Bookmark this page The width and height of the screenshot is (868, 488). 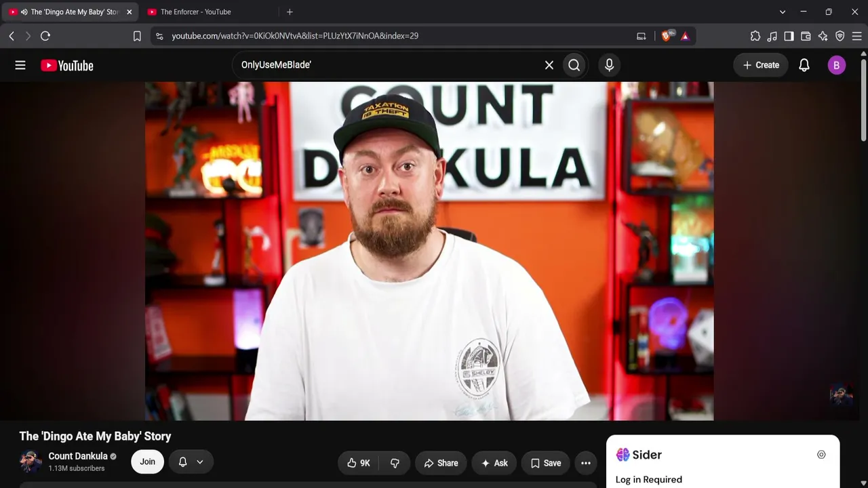tap(137, 36)
